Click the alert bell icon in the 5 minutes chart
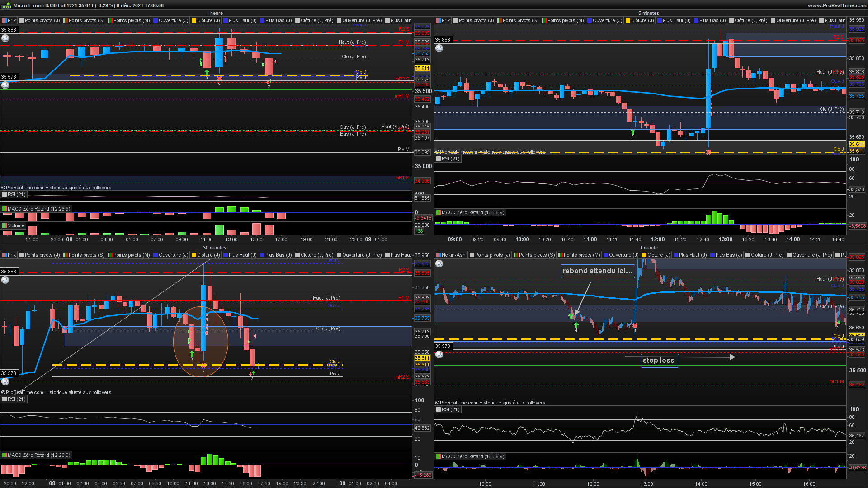 tap(439, 48)
